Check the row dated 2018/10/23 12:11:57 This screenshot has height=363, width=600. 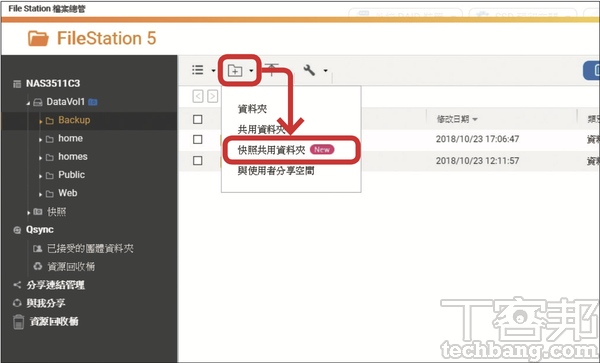[197, 160]
